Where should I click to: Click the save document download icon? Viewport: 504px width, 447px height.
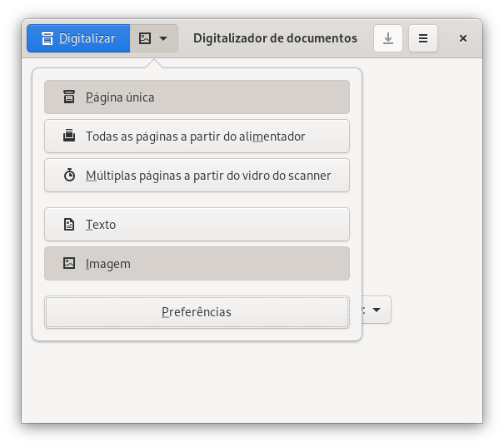pyautogui.click(x=388, y=38)
